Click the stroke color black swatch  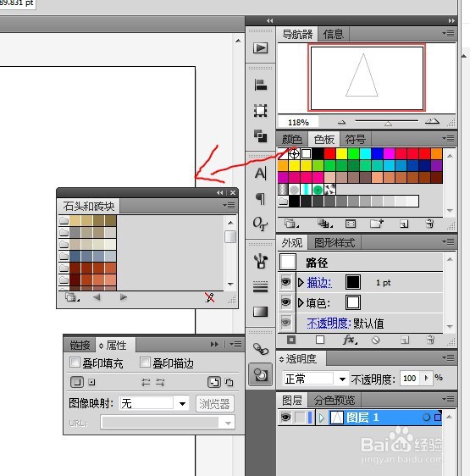click(x=353, y=282)
